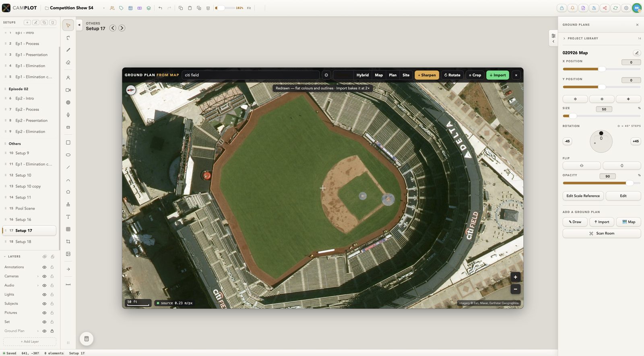Switch map view to Plan
This screenshot has width=644, height=356.
[393, 75]
